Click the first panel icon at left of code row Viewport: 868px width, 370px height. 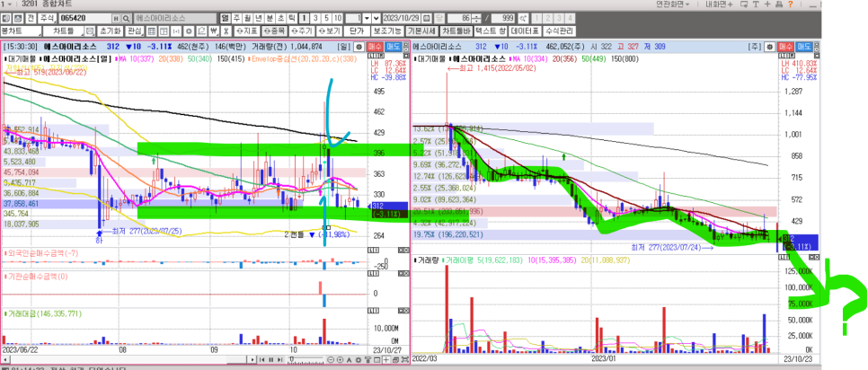click(x=5, y=18)
